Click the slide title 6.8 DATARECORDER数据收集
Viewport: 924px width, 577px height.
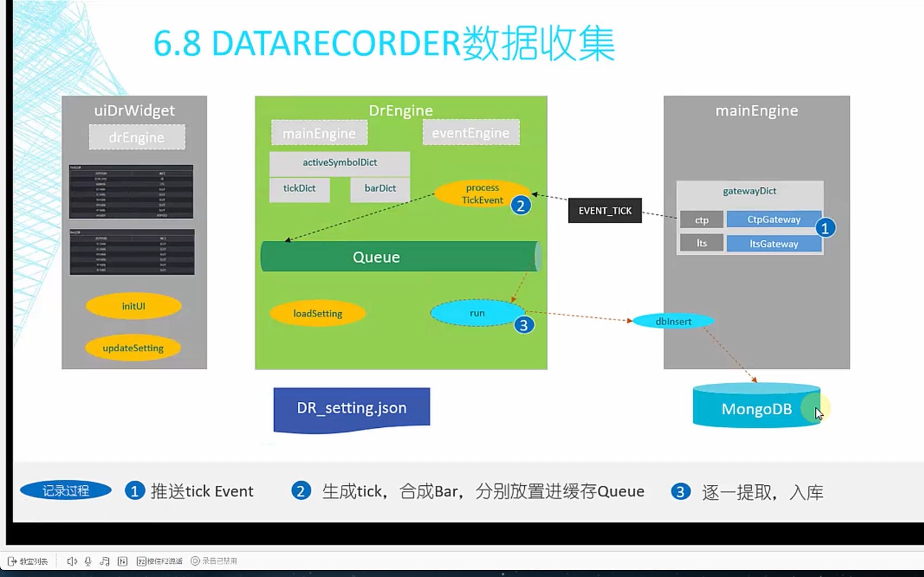[384, 43]
